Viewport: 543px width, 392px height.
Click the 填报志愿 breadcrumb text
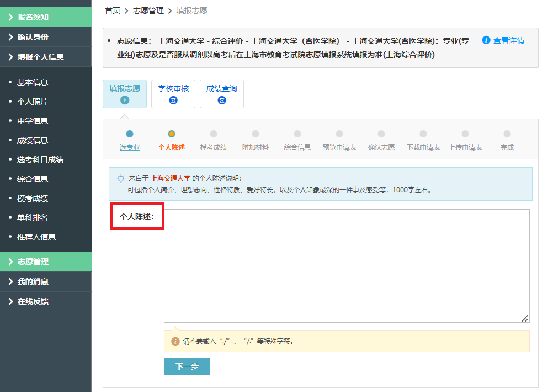coord(192,10)
